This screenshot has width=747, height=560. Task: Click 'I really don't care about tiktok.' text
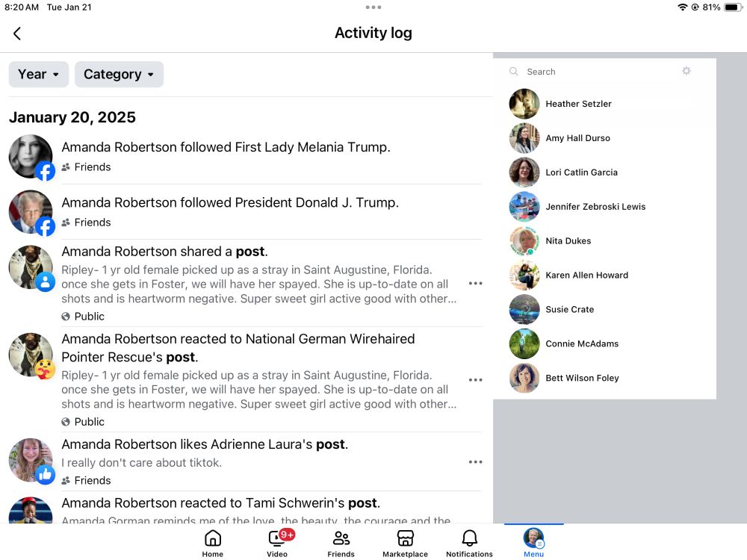click(x=141, y=462)
